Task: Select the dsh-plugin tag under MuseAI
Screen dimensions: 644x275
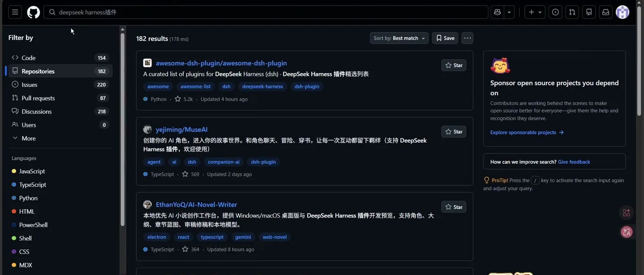Action: [x=264, y=162]
